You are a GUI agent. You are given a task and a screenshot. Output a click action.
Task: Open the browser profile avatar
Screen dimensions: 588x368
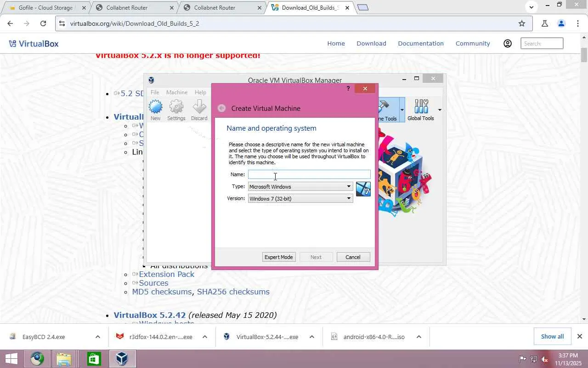(x=561, y=23)
